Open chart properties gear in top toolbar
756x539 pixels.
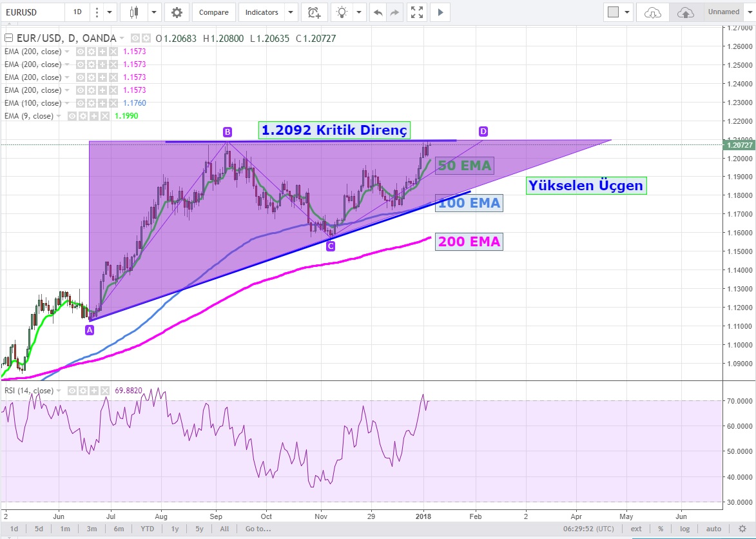[x=177, y=12]
